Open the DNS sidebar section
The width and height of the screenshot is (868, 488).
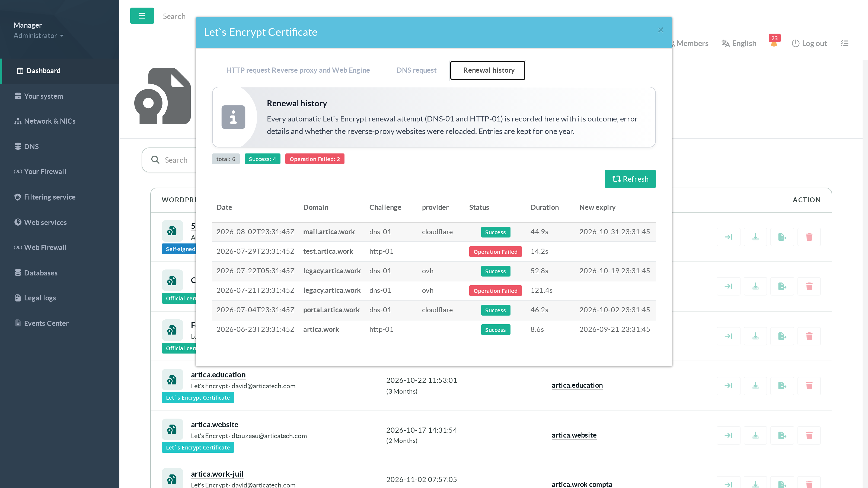click(60, 146)
